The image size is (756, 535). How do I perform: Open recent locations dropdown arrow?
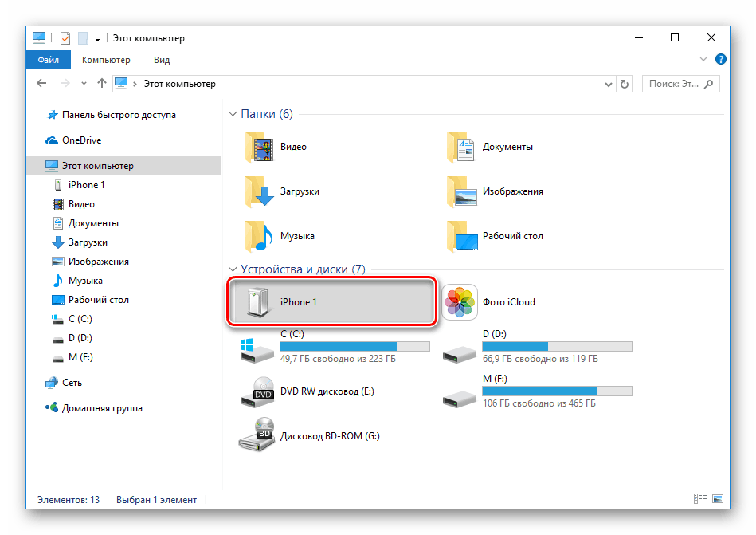tap(84, 84)
